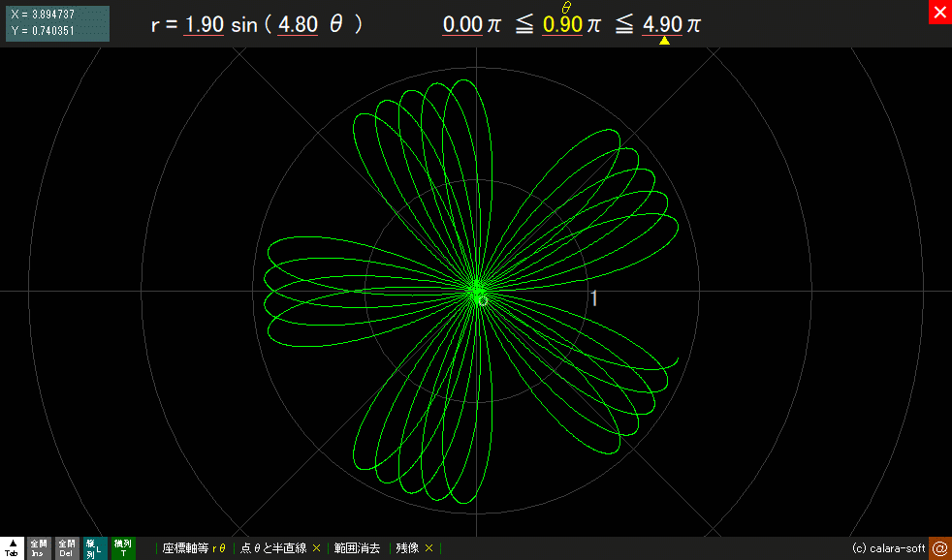Toggle the 残像 afterimage option
Screen dimensions: 952x560
coord(415,548)
